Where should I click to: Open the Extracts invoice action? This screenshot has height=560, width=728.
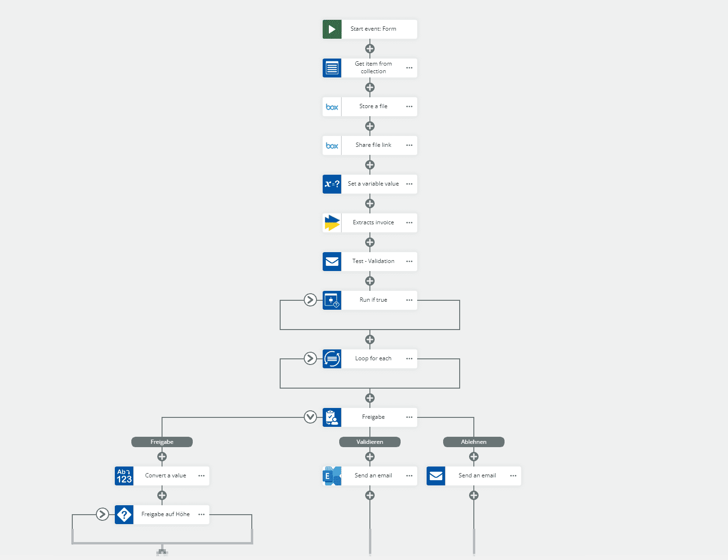pyautogui.click(x=370, y=223)
